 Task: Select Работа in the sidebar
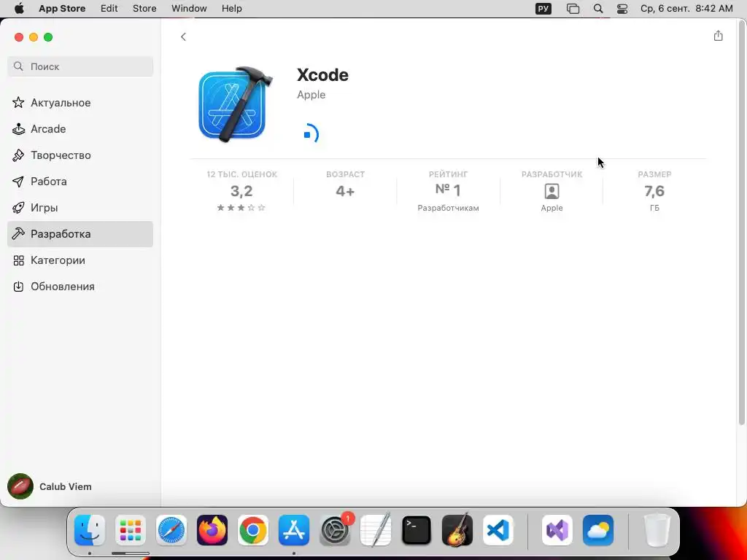coord(80,181)
